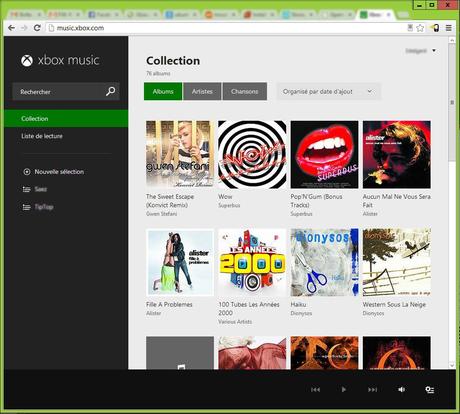Click the Collection page heading

tap(173, 61)
